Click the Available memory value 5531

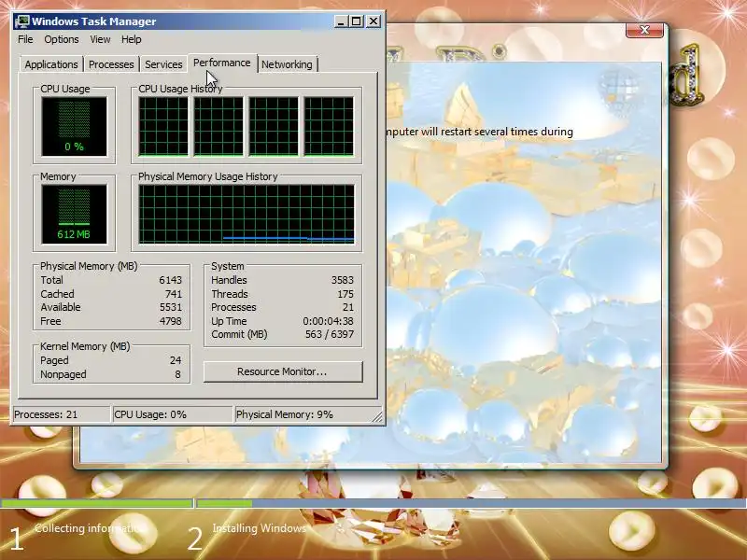[170, 307]
